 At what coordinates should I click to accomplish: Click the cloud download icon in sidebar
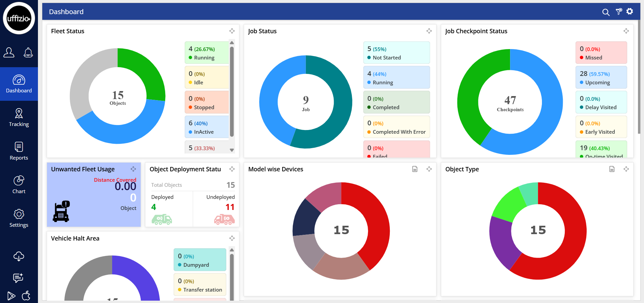(x=19, y=256)
